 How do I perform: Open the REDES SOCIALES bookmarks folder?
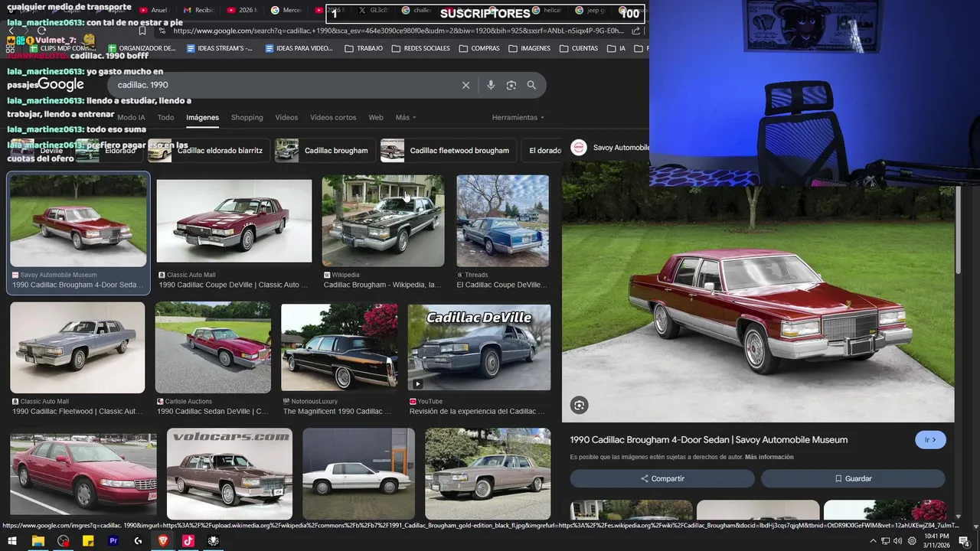tap(420, 48)
